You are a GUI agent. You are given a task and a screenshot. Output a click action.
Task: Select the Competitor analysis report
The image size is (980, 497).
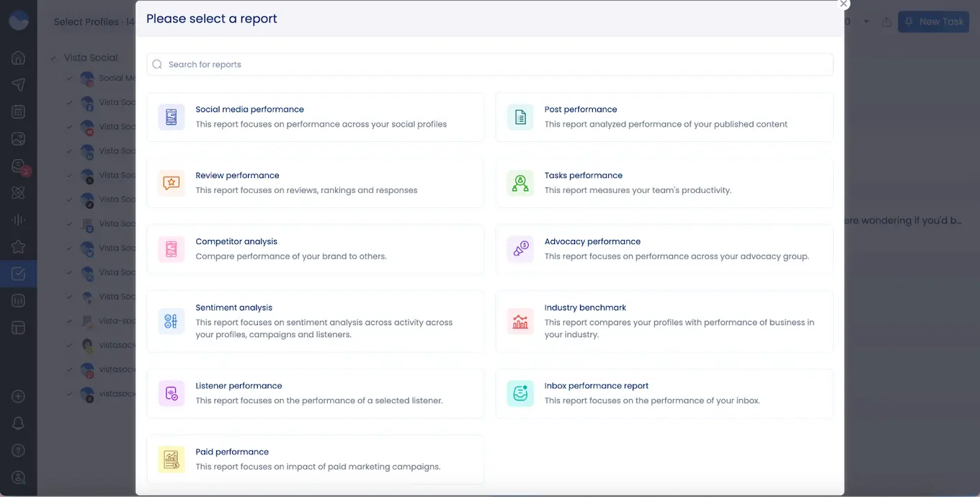point(315,248)
